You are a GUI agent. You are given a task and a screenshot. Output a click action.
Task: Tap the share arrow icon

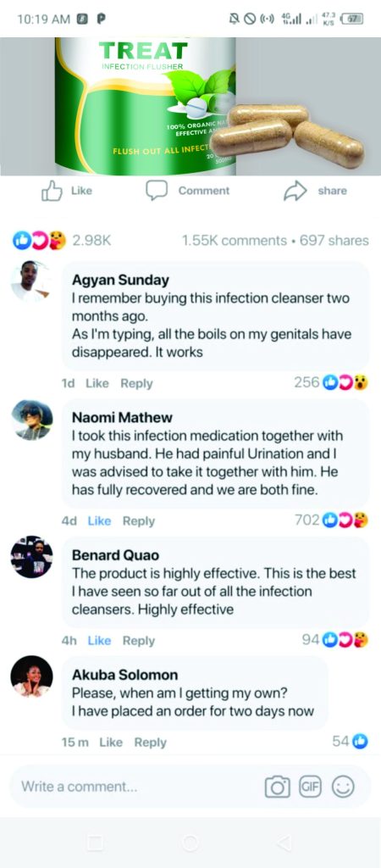click(295, 191)
